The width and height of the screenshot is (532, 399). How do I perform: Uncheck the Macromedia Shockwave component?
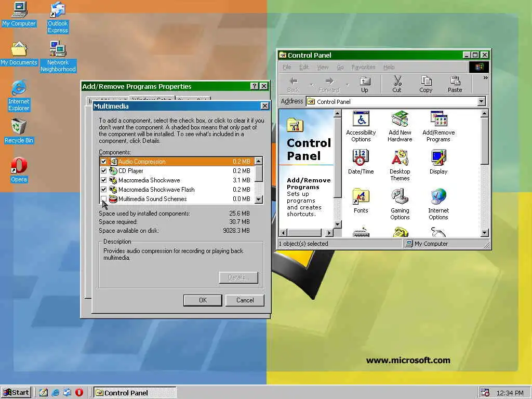click(x=103, y=180)
